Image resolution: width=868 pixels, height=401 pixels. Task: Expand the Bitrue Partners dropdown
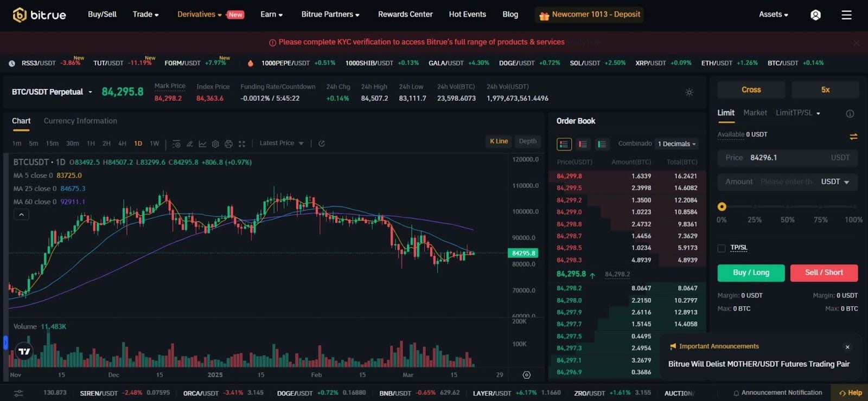point(330,15)
